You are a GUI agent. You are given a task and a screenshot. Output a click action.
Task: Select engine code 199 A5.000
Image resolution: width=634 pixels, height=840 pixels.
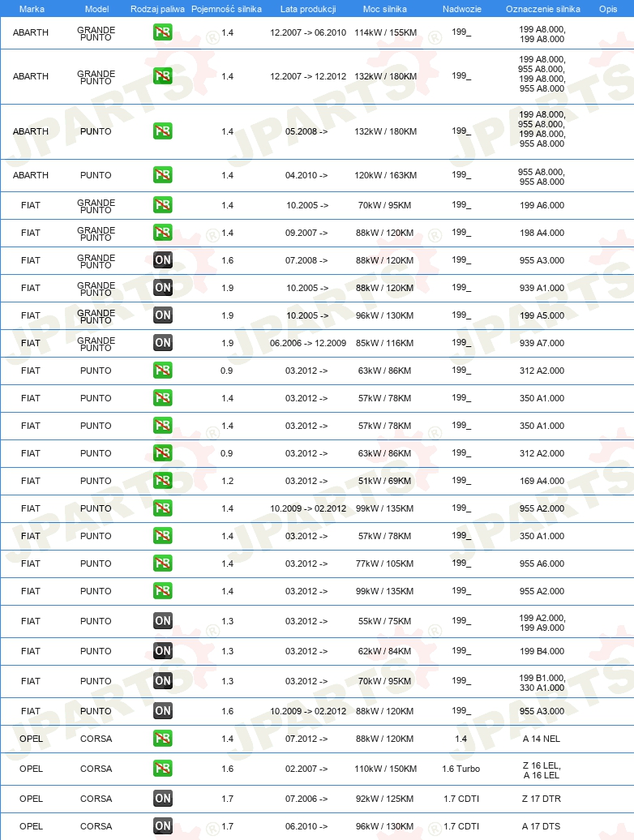pyautogui.click(x=542, y=315)
